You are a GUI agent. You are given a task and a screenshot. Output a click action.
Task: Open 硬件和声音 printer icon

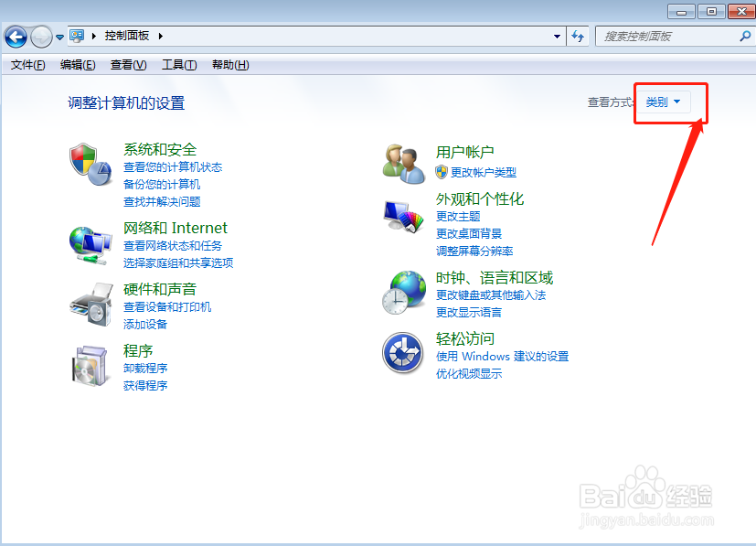(x=90, y=304)
